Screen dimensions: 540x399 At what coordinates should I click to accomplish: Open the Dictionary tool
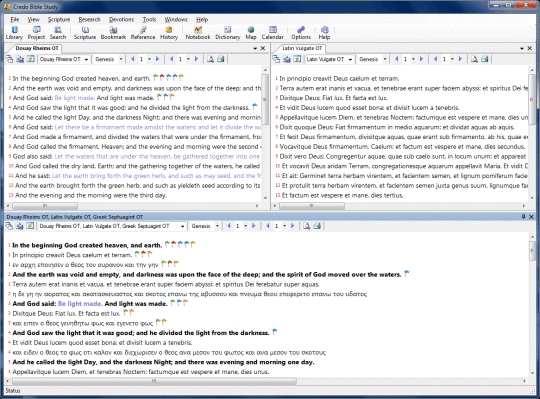tap(228, 33)
